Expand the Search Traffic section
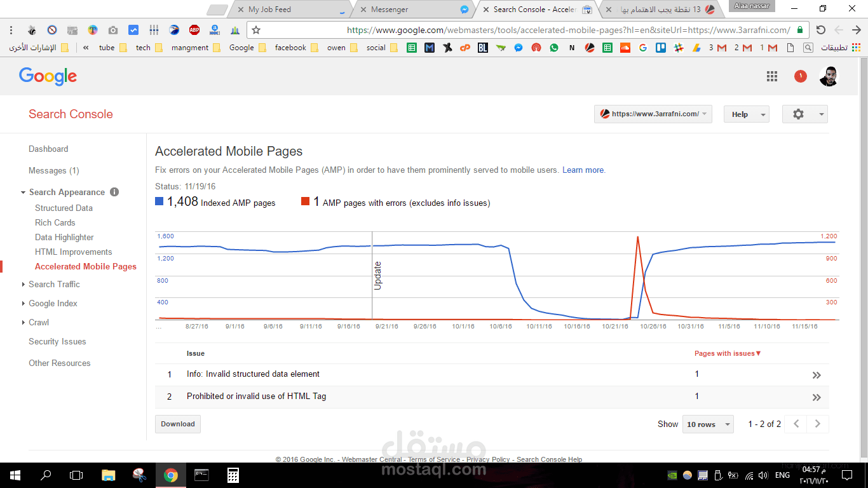 (24, 285)
